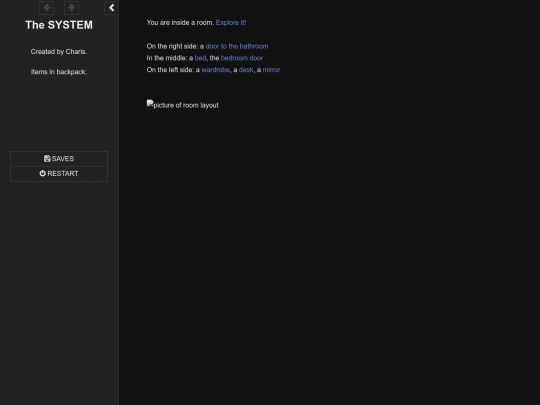Click 'The SYSTEM' title text

(x=59, y=25)
